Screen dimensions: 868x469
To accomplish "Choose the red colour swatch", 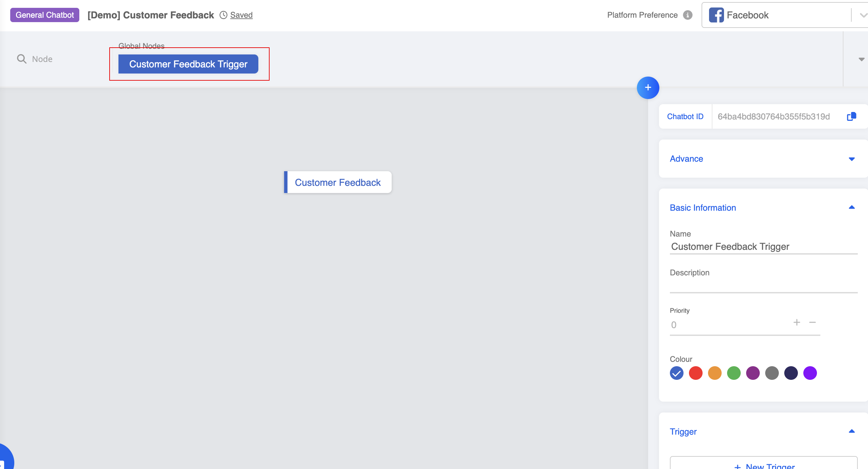I will 695,373.
